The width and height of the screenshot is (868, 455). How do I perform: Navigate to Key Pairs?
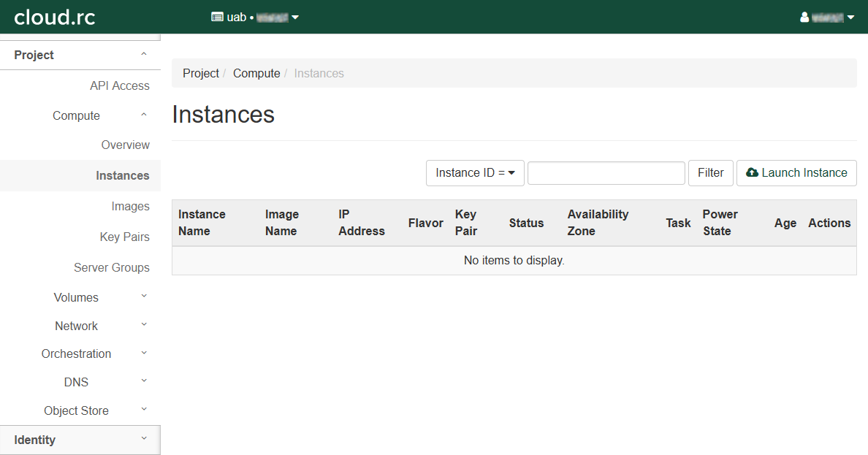[x=124, y=237]
